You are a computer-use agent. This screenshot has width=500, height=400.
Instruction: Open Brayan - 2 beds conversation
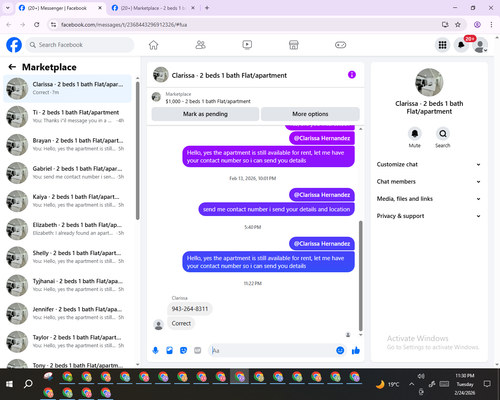pyautogui.click(x=67, y=145)
